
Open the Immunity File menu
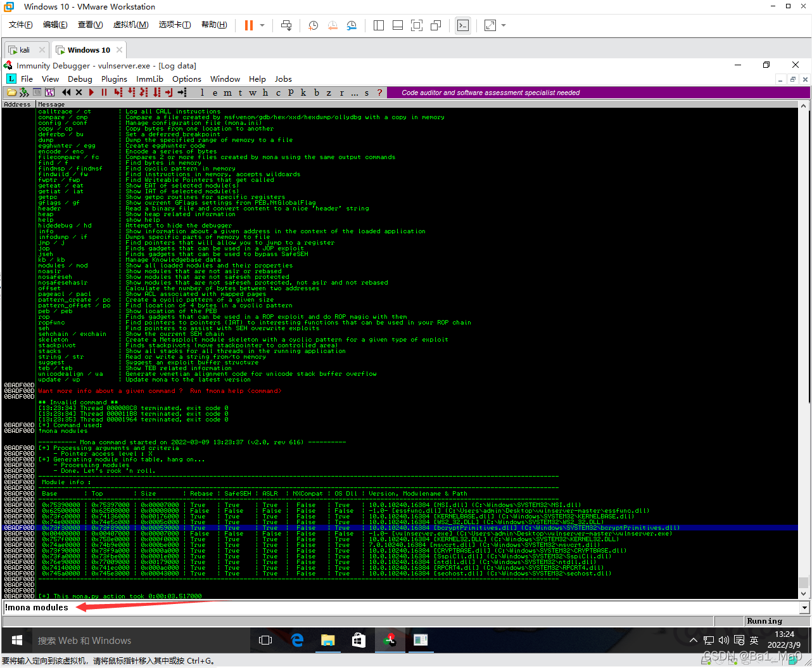(x=27, y=79)
